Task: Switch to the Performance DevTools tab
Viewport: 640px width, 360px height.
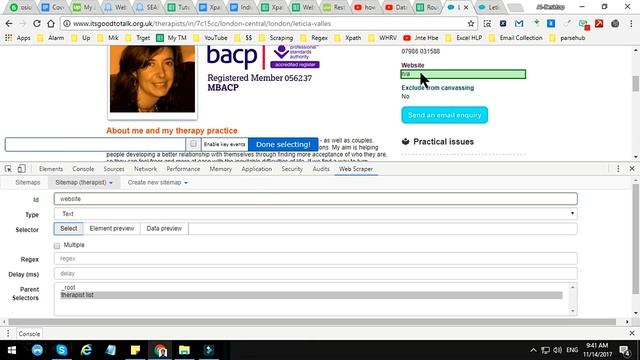Action: [183, 169]
